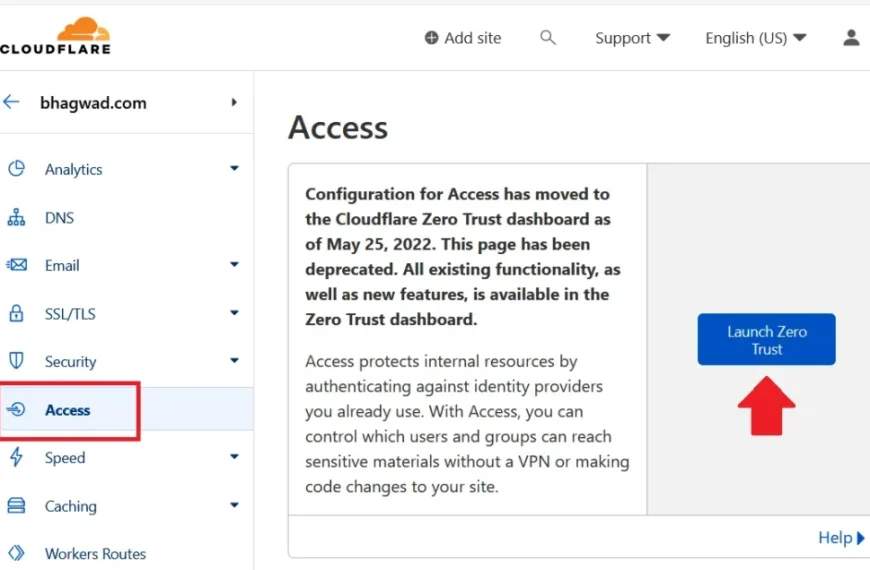
Task: Expand the SSL/TLS menu arrow
Action: [x=234, y=313]
